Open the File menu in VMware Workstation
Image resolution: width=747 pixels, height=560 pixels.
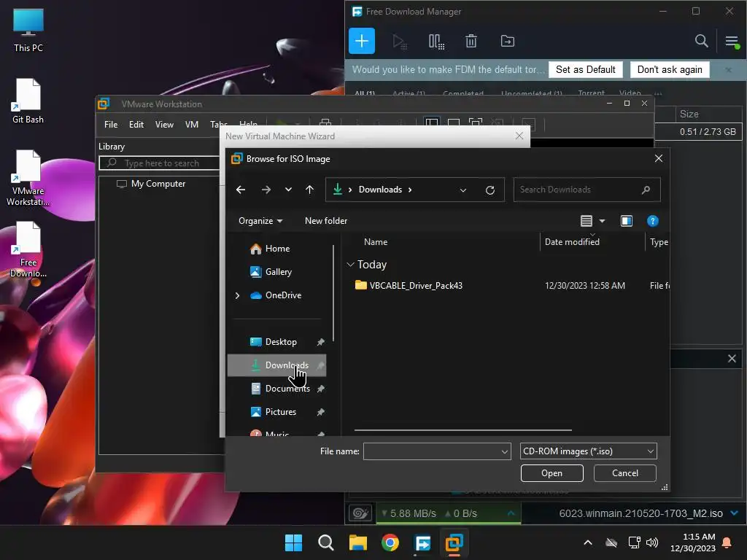(111, 125)
